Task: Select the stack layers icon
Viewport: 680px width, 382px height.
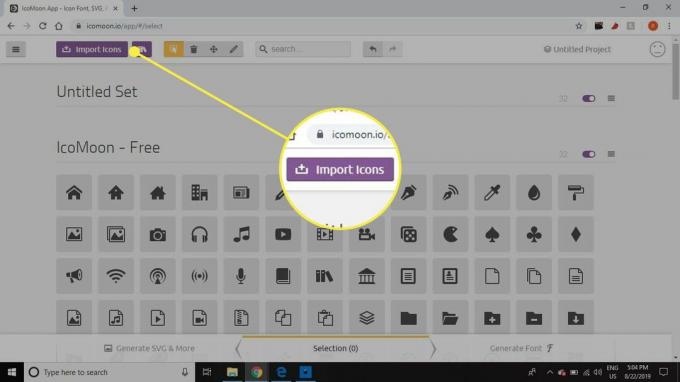Action: tap(366, 318)
